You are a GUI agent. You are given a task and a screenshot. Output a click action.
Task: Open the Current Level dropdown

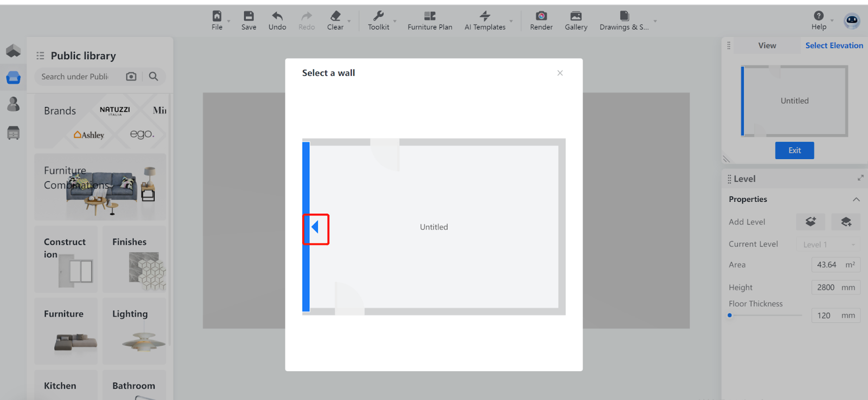tap(828, 244)
